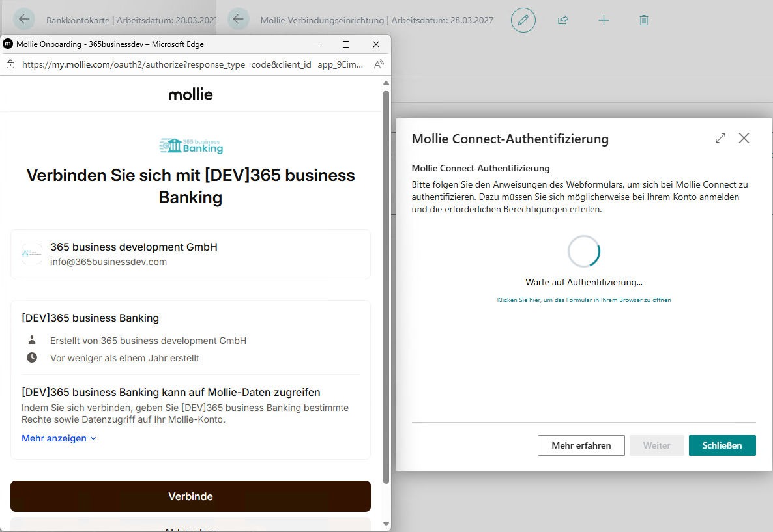Viewport: 773px width, 532px height.
Task: Go back from Mollie Verbindungseinrichtung page
Action: pos(238,20)
